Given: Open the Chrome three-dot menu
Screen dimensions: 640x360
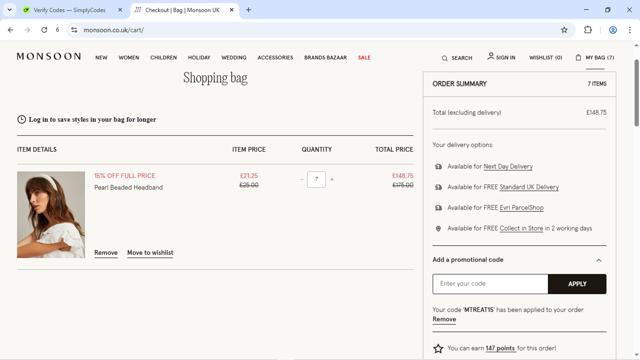Looking at the screenshot, I should coord(630,30).
